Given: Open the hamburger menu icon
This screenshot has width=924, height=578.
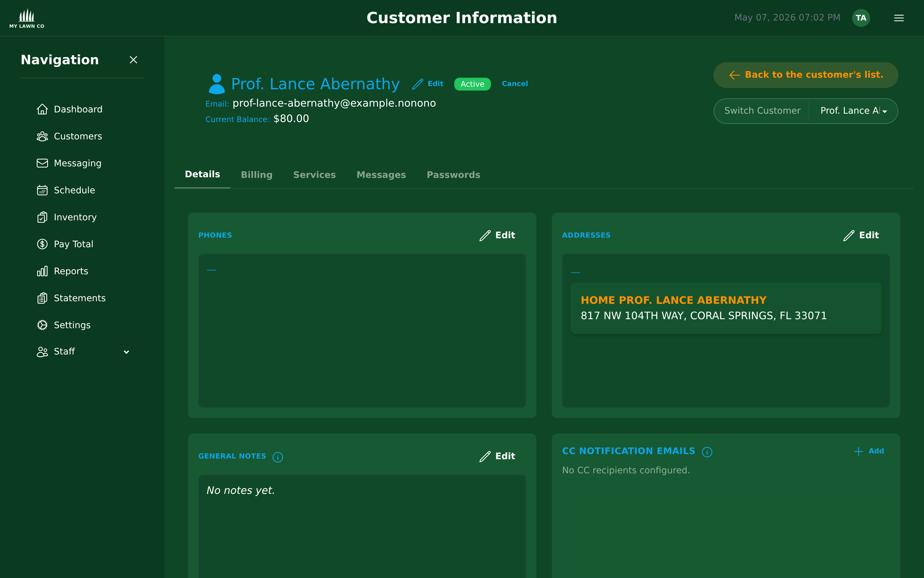Looking at the screenshot, I should pyautogui.click(x=899, y=18).
